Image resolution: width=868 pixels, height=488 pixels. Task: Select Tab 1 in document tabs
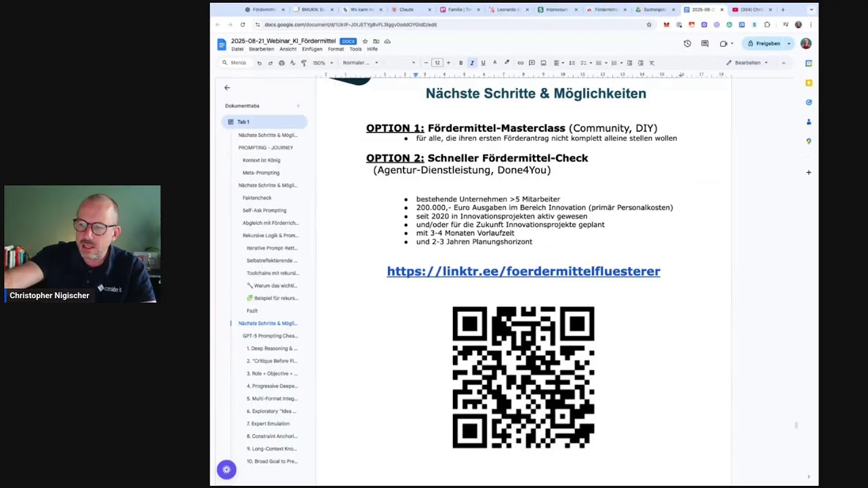264,122
